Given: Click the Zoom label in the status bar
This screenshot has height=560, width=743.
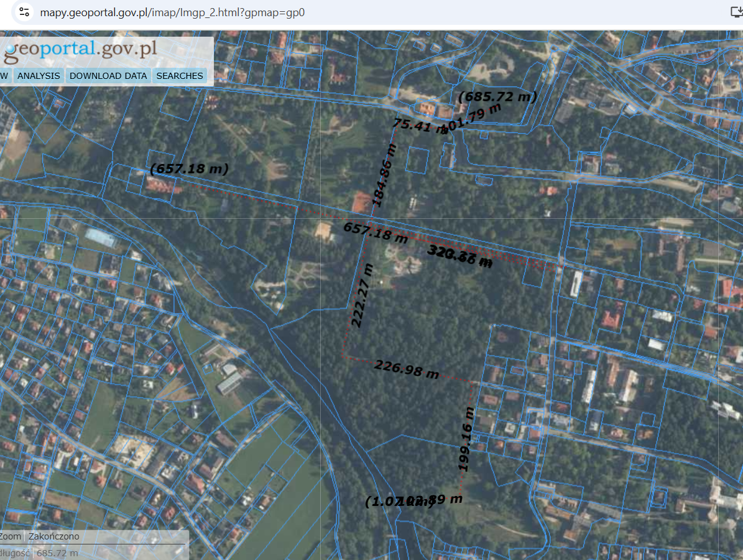Looking at the screenshot, I should point(9,536).
